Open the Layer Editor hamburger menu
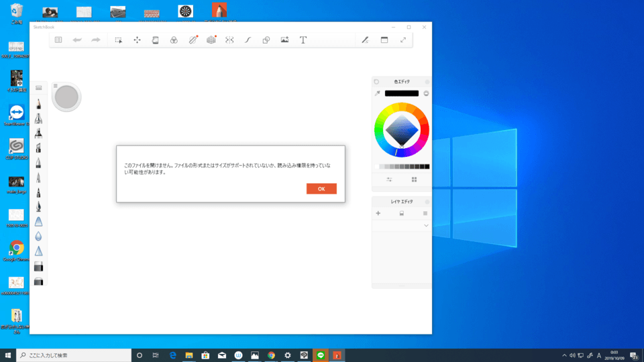Image resolution: width=644 pixels, height=362 pixels. tap(425, 213)
